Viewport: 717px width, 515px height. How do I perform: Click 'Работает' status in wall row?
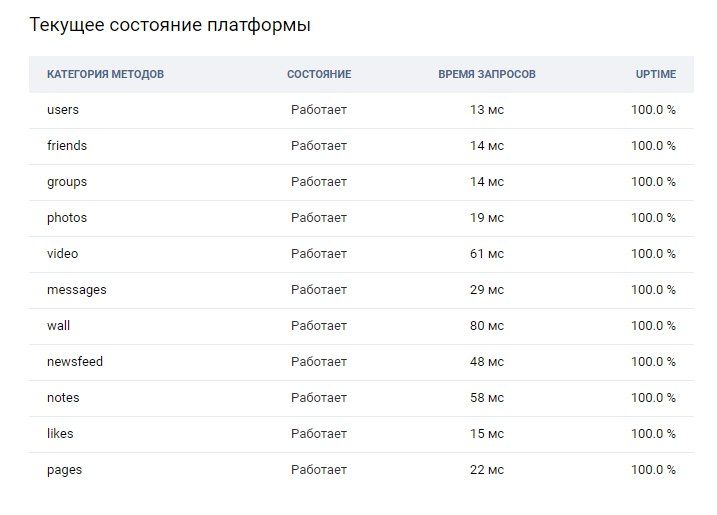tap(319, 326)
